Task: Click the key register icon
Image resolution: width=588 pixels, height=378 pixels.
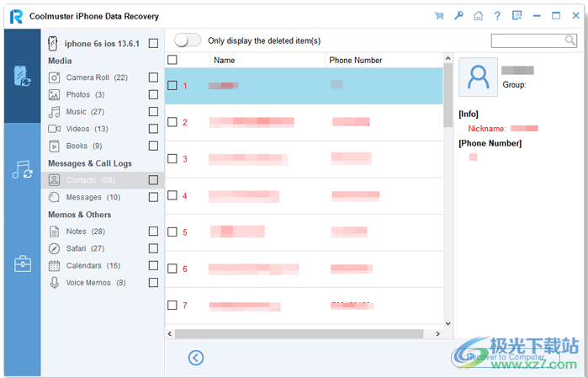Action: [458, 16]
